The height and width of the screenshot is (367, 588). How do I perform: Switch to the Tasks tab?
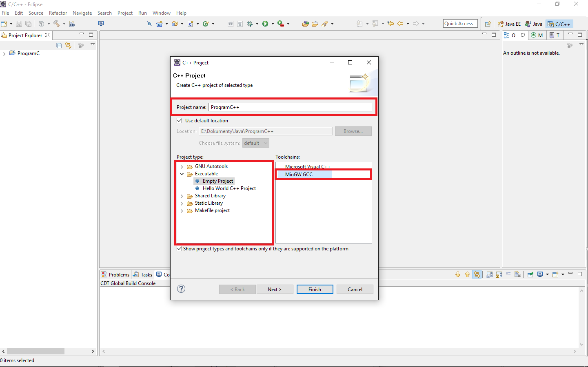pyautogui.click(x=143, y=274)
